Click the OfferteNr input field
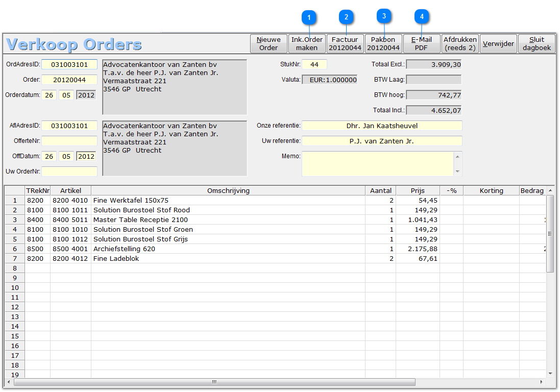 point(69,141)
